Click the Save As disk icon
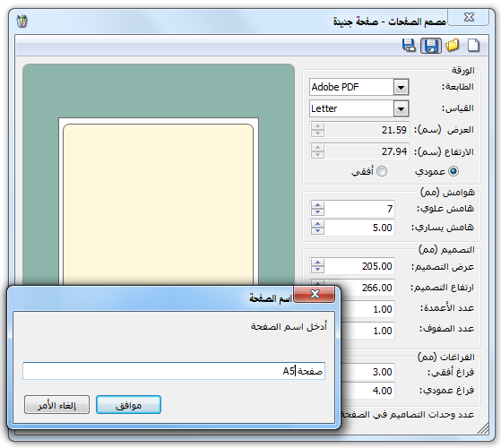Viewport: 501px width, 448px height. tap(409, 45)
